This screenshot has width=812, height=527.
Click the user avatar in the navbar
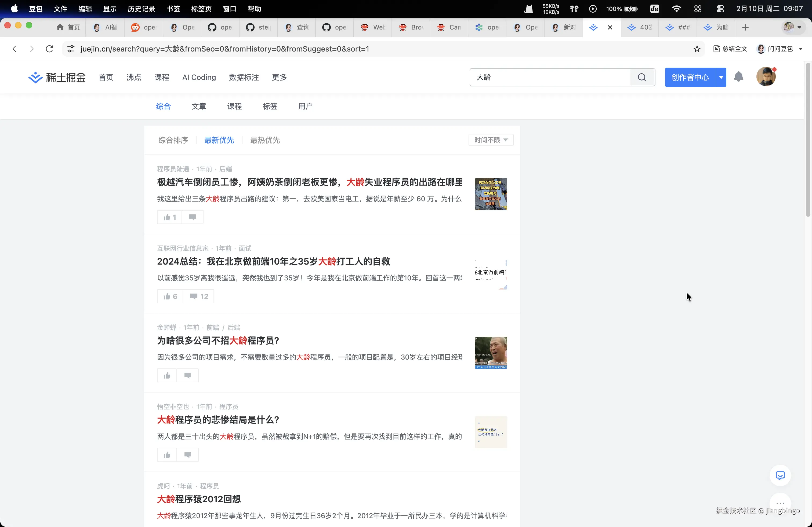pyautogui.click(x=766, y=76)
